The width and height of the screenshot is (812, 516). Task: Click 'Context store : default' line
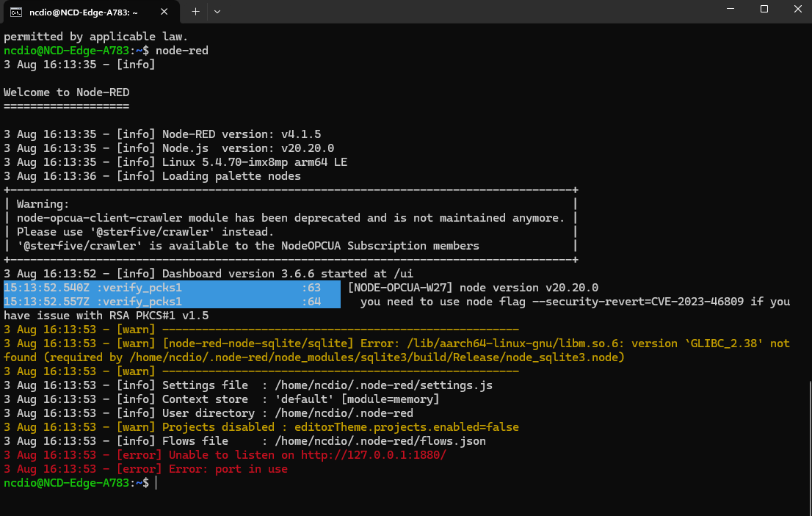(x=222, y=399)
